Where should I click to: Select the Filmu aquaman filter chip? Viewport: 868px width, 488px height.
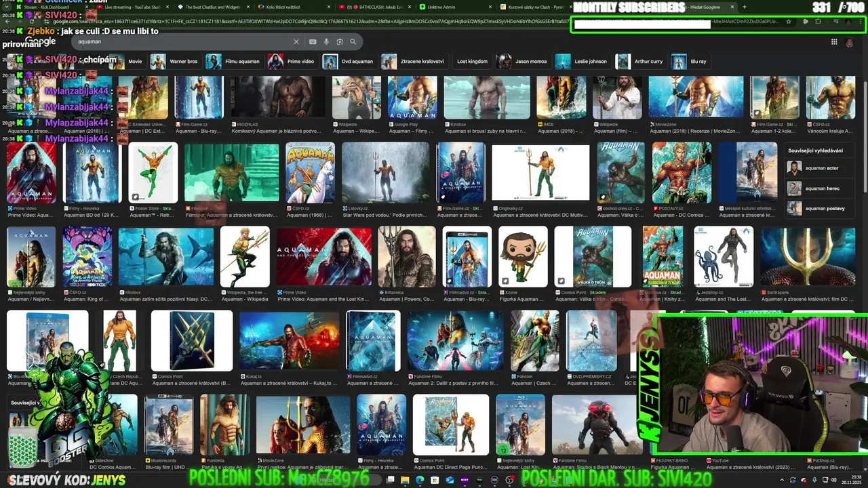(x=233, y=62)
